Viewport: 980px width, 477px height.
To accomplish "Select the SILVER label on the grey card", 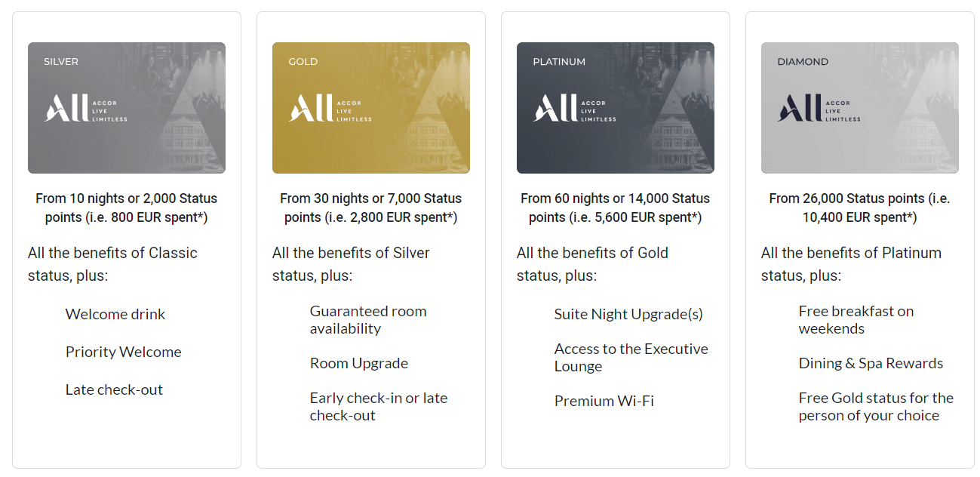I will click(x=61, y=62).
